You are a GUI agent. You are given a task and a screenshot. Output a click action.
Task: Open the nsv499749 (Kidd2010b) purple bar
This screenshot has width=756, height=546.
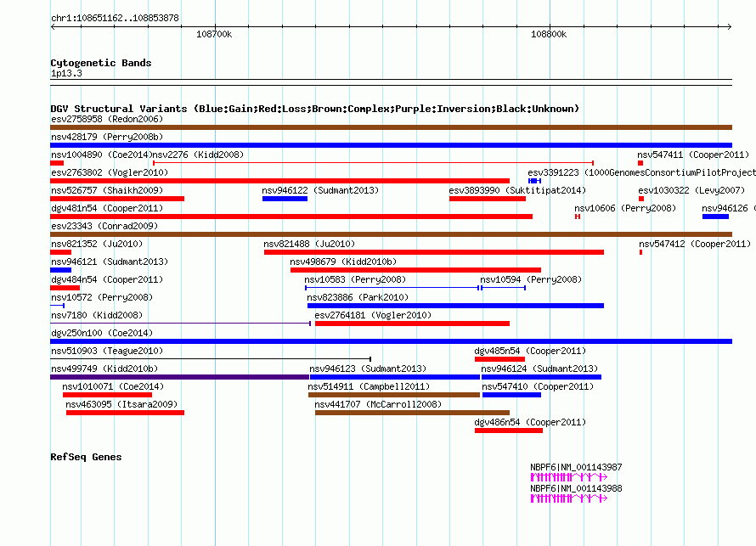tap(180, 377)
